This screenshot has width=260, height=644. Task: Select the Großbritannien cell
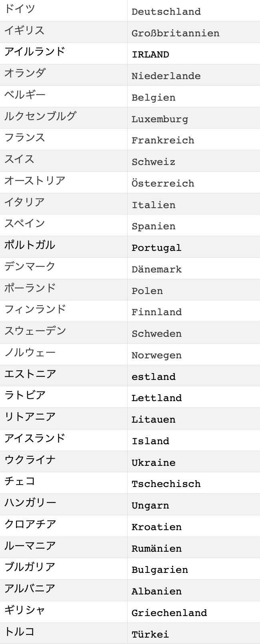[175, 33]
